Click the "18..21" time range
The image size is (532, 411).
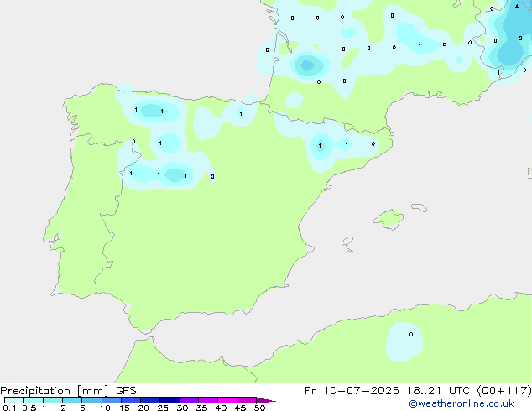click(x=424, y=391)
